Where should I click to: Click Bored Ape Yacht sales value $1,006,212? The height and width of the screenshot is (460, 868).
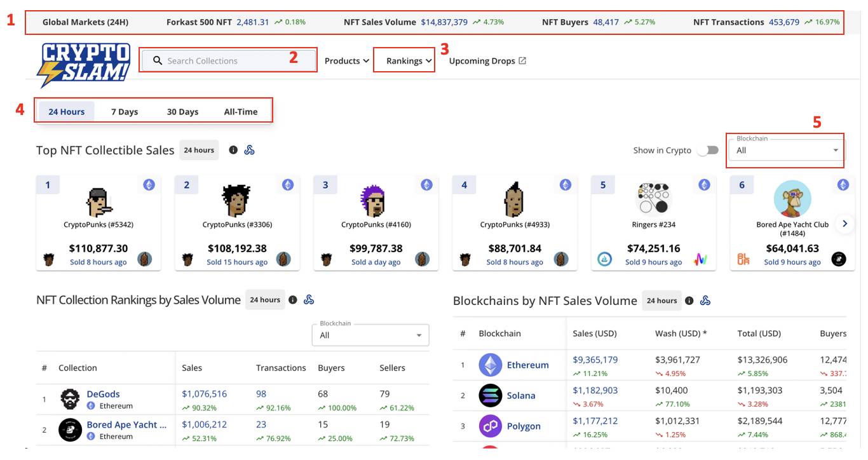pos(205,424)
